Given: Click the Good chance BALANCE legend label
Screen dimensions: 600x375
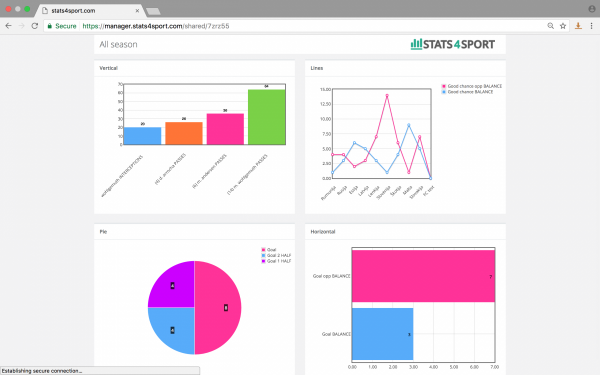Looking at the screenshot, I should (470, 92).
